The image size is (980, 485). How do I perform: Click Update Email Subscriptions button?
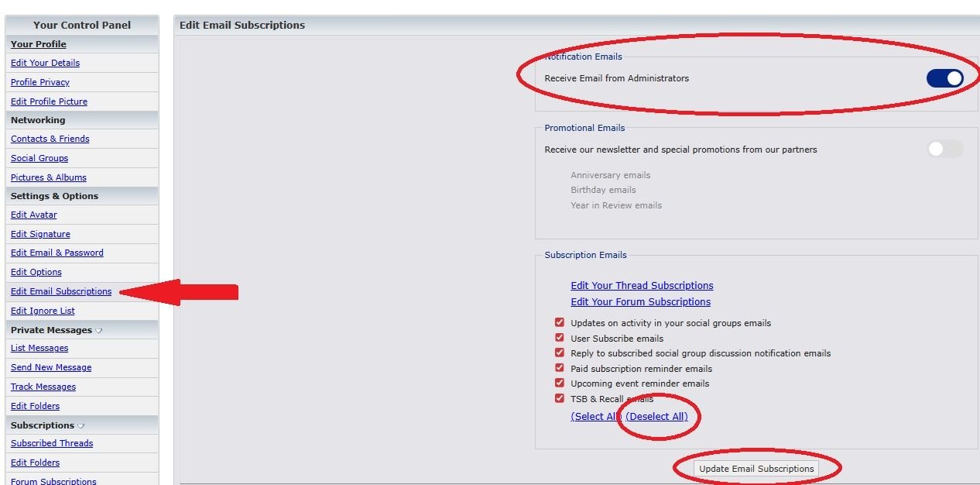click(756, 469)
